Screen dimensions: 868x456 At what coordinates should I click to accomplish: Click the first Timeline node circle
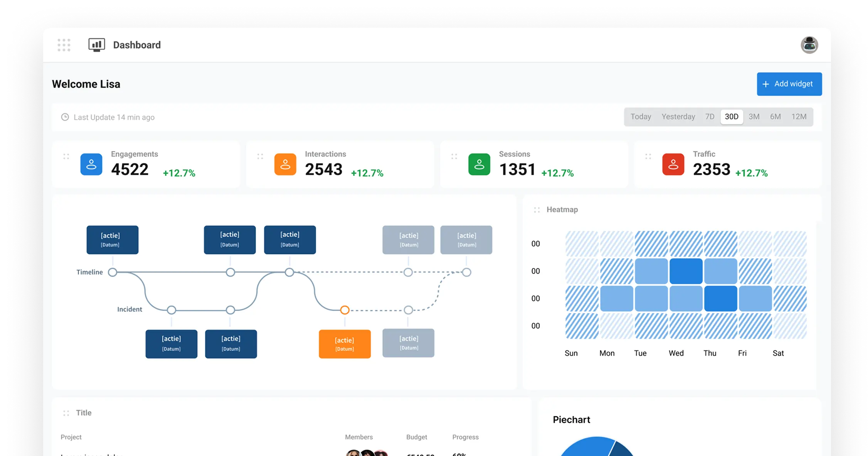pos(112,272)
